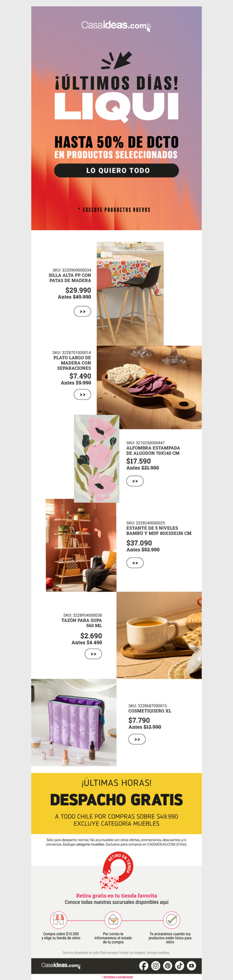
Task: Click the checkmark icon for pickup ready
Action: pyautogui.click(x=171, y=920)
